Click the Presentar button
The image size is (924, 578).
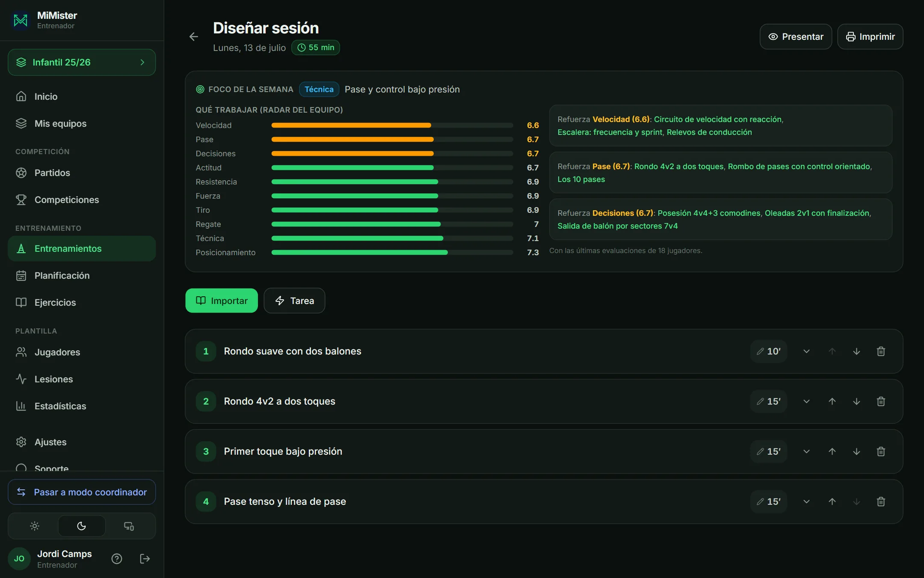tap(796, 37)
